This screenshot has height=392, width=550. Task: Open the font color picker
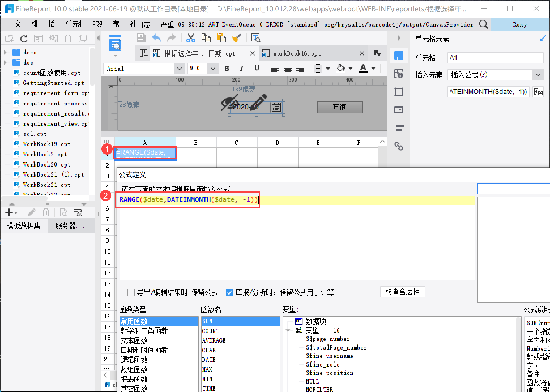point(363,68)
